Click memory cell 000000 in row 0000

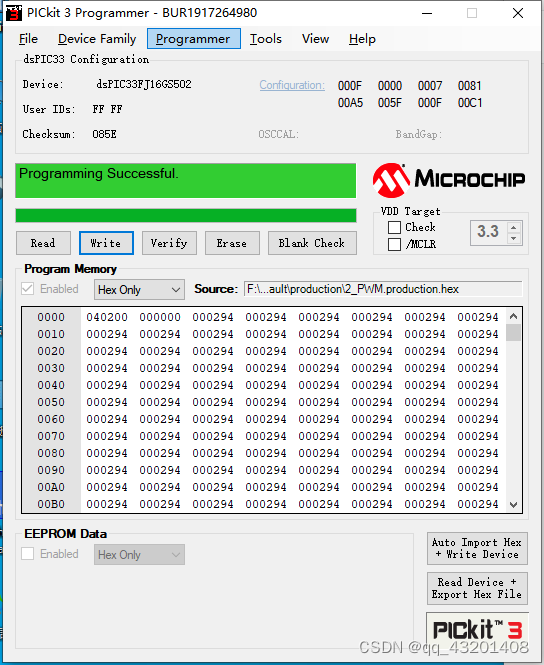pyautogui.click(x=160, y=317)
